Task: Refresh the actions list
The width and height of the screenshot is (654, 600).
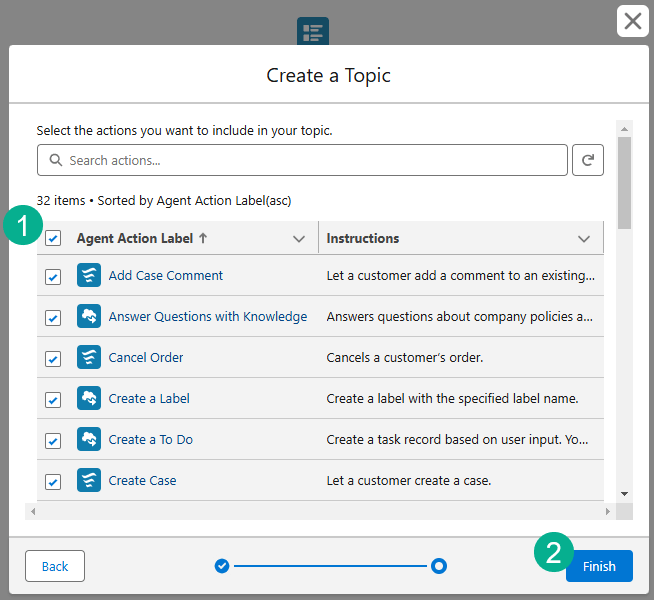Action: (x=588, y=160)
